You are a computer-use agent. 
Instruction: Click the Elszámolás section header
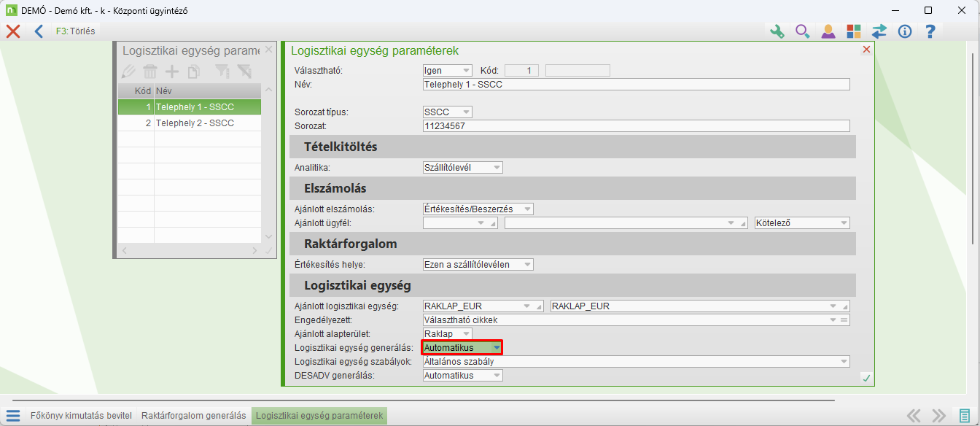click(x=573, y=188)
